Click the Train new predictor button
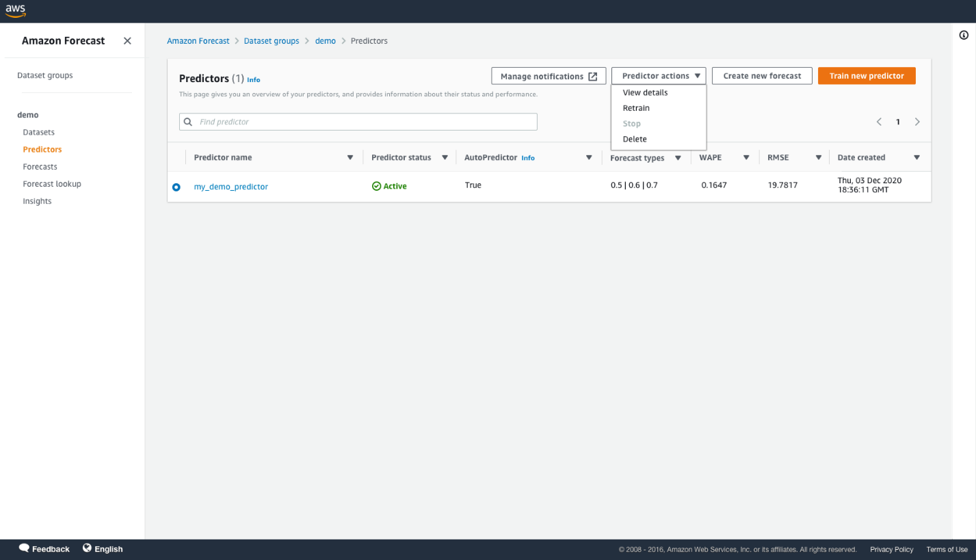Viewport: 976px width, 560px height. coord(867,76)
